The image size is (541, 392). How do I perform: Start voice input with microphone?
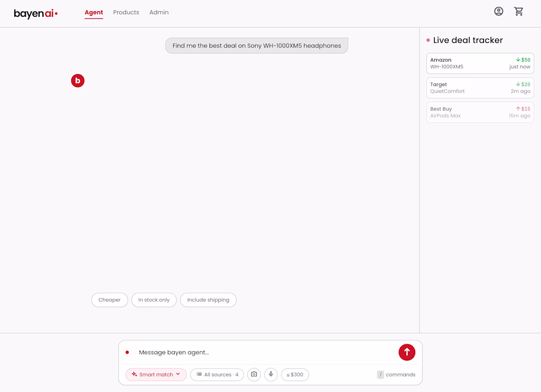click(271, 374)
